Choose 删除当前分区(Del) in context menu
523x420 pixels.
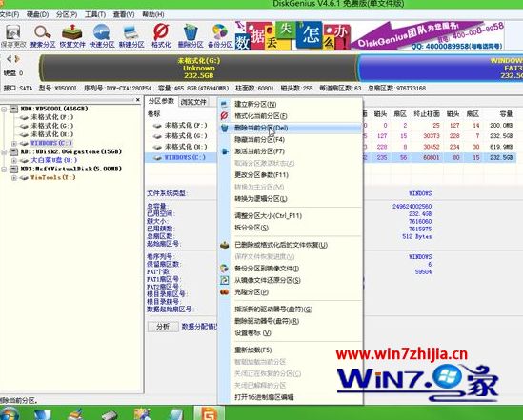click(x=291, y=128)
